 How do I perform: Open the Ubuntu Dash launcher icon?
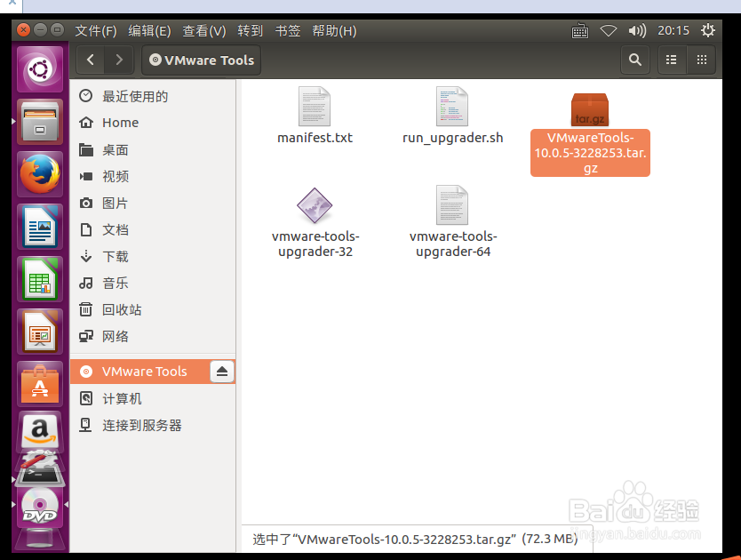point(40,69)
